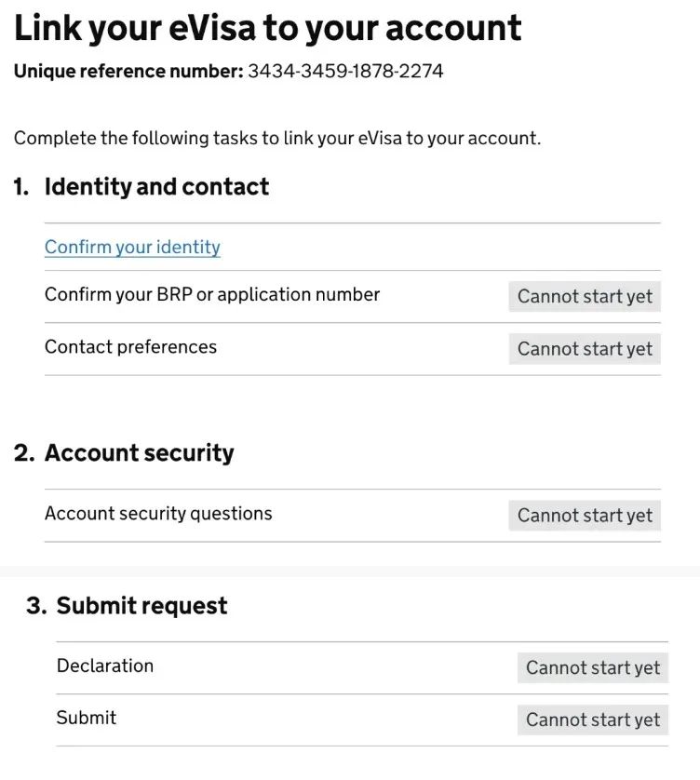This screenshot has height=780, width=700.
Task: Click the Cannot start yet tag for Declaration
Action: 593,667
